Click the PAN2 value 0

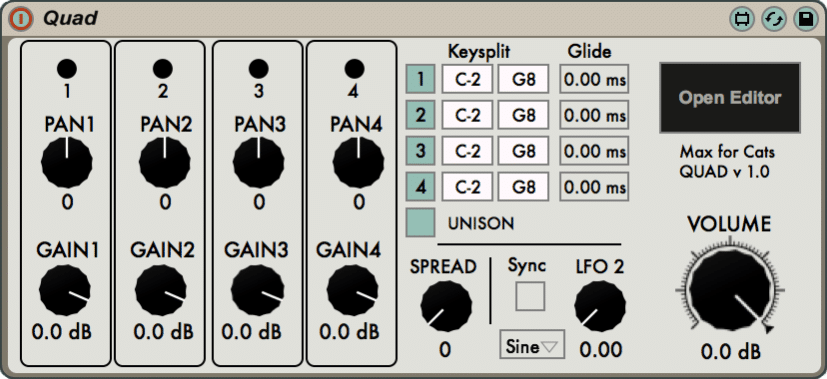pos(165,202)
